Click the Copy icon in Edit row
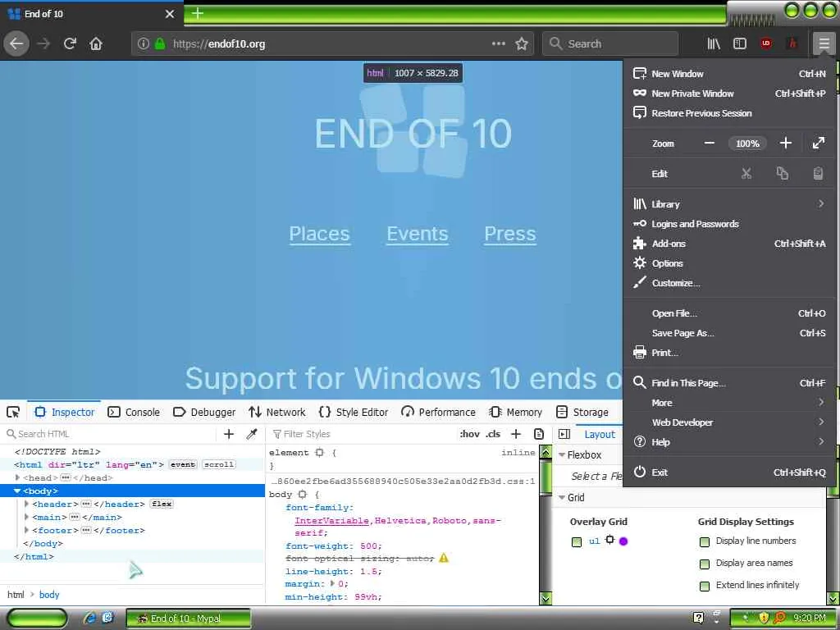840x630 pixels. (x=782, y=174)
